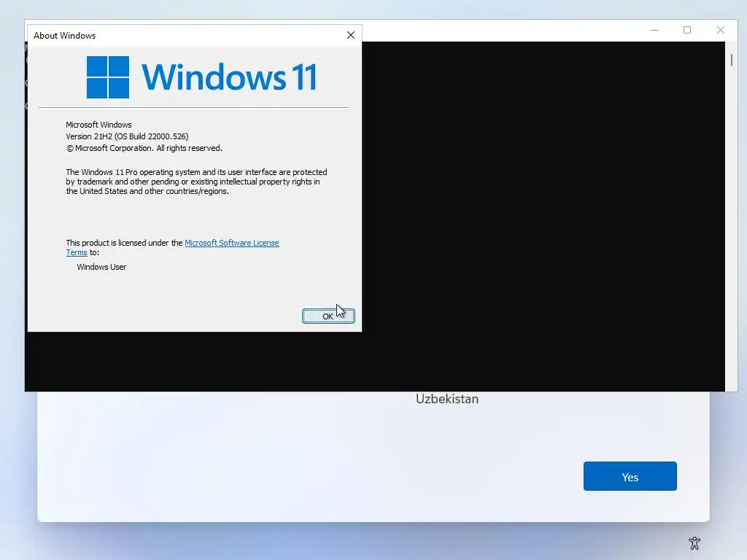Screen dimensions: 747x560
Task: Click the Version 21H2 build text
Action: pos(127,136)
